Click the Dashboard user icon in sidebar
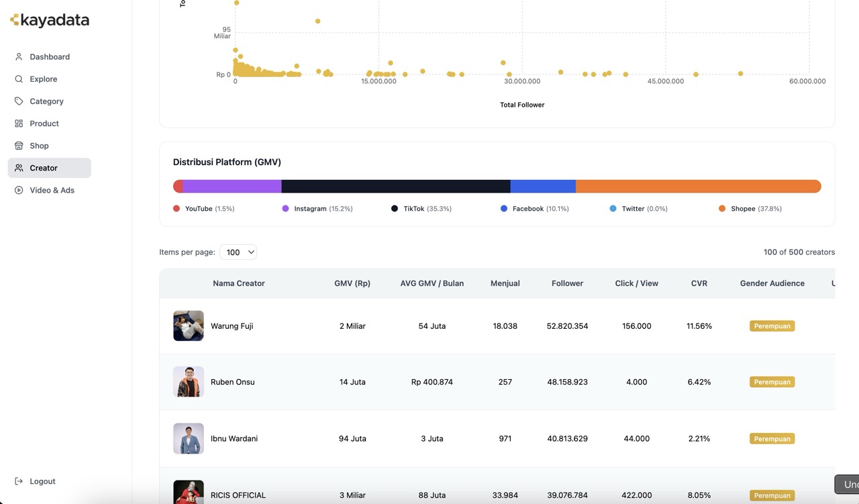The image size is (859, 504). [19, 57]
